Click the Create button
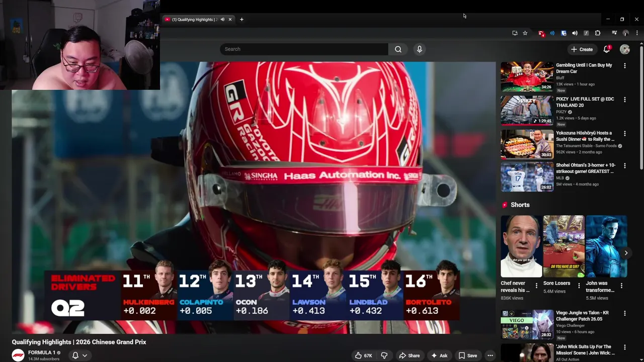 (582, 49)
